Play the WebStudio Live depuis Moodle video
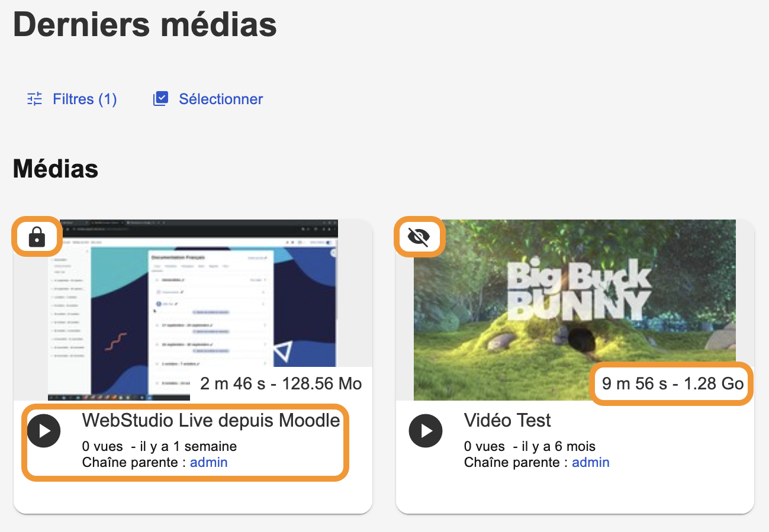The height and width of the screenshot is (532, 769). pyautogui.click(x=44, y=430)
